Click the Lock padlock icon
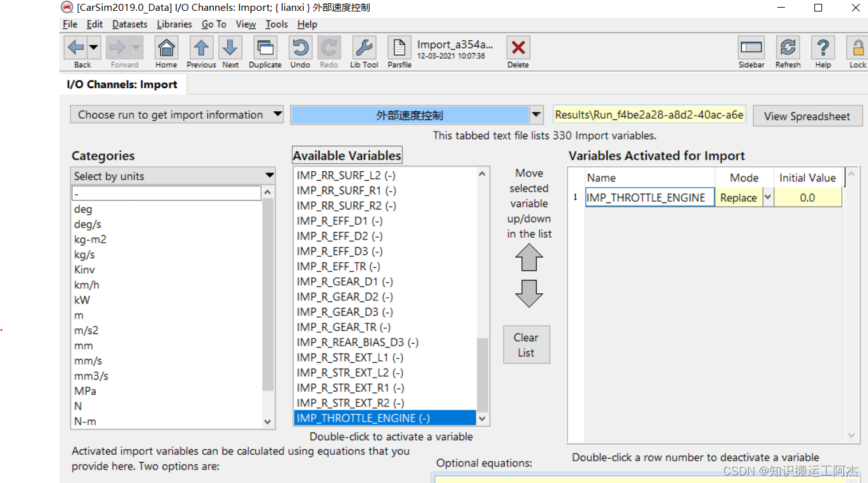 click(857, 47)
